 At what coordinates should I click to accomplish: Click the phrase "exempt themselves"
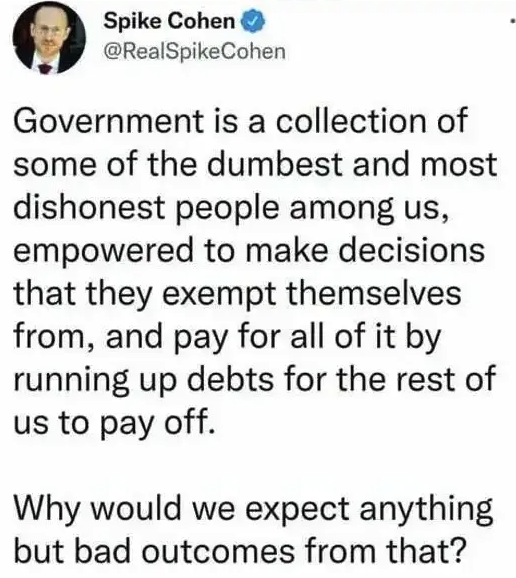coord(312,295)
